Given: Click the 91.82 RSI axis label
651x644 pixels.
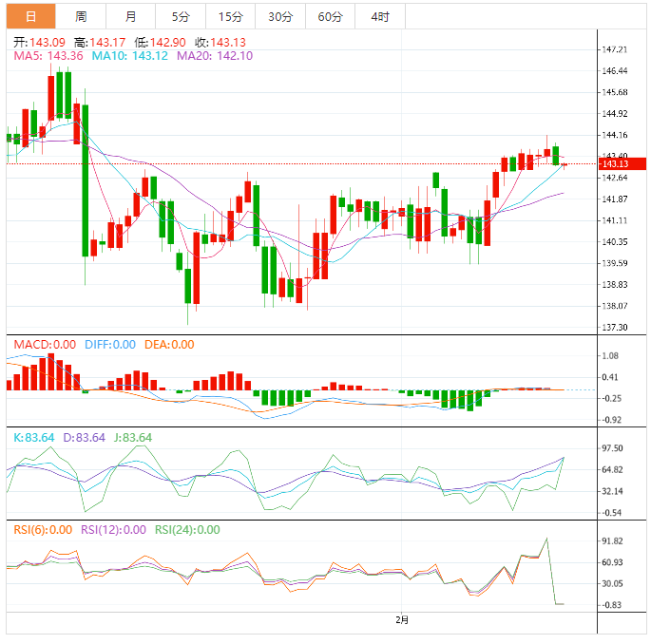Looking at the screenshot, I should tap(613, 541).
